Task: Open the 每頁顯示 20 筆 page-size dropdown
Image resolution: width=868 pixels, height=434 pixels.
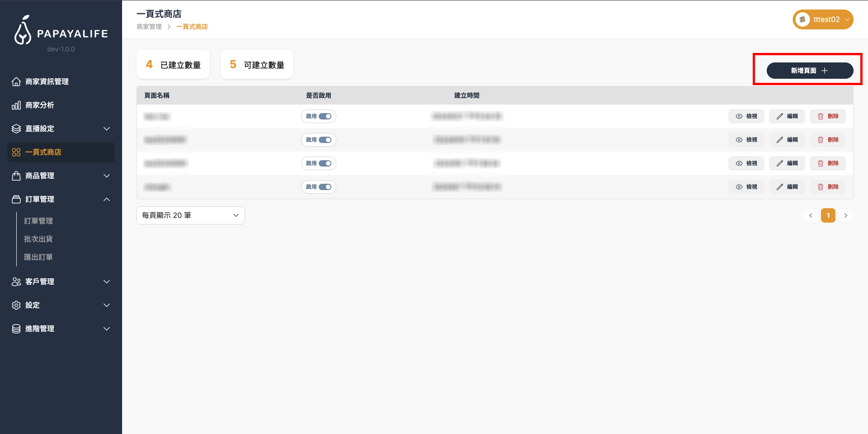Action: (190, 215)
